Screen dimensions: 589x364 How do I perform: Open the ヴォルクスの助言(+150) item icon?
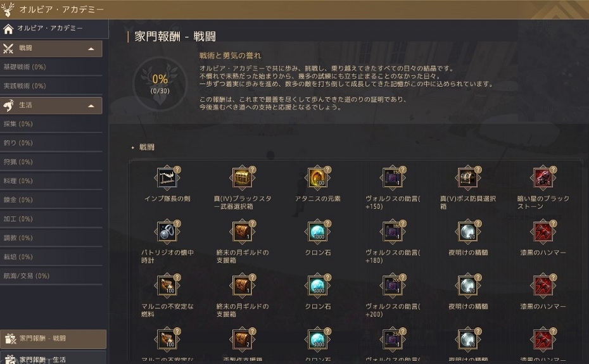tap(393, 178)
